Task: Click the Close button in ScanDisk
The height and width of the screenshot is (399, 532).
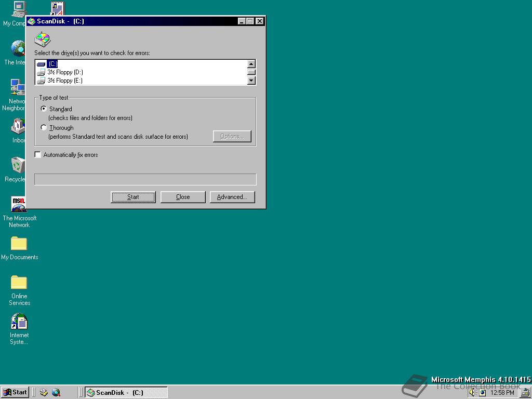Action: point(183,197)
